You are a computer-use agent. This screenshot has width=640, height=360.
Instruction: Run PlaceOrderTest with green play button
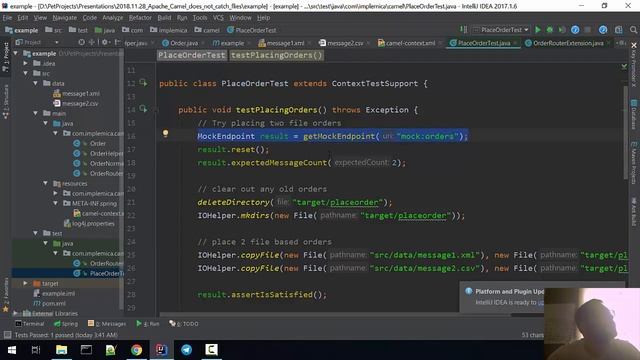click(538, 30)
